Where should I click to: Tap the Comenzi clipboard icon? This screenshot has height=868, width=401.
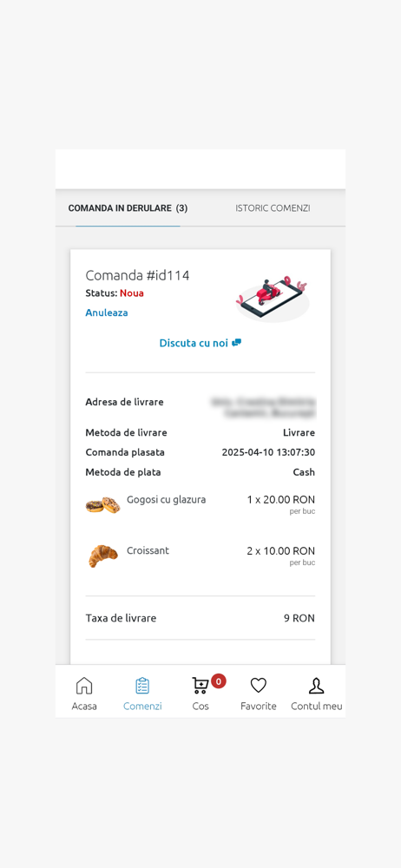pyautogui.click(x=142, y=686)
